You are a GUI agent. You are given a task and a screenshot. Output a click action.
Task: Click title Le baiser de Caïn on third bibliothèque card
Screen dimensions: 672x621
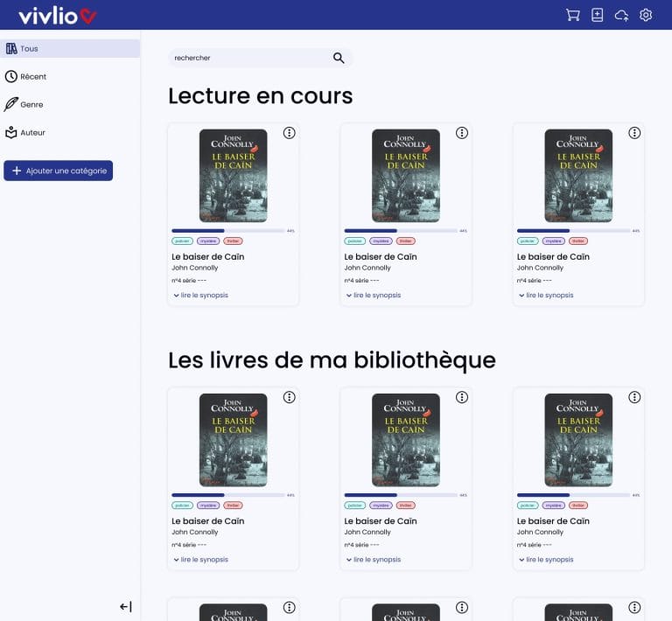point(553,520)
